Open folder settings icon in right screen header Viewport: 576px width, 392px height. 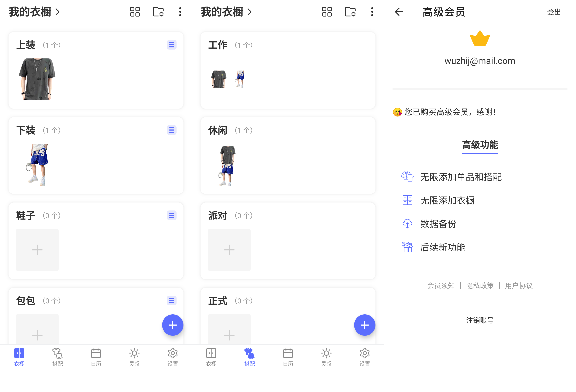(350, 12)
